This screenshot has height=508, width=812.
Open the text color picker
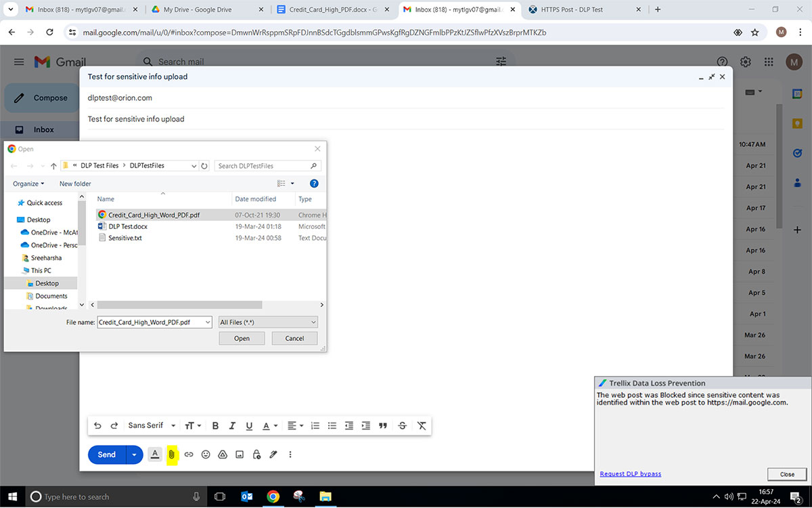(x=269, y=425)
